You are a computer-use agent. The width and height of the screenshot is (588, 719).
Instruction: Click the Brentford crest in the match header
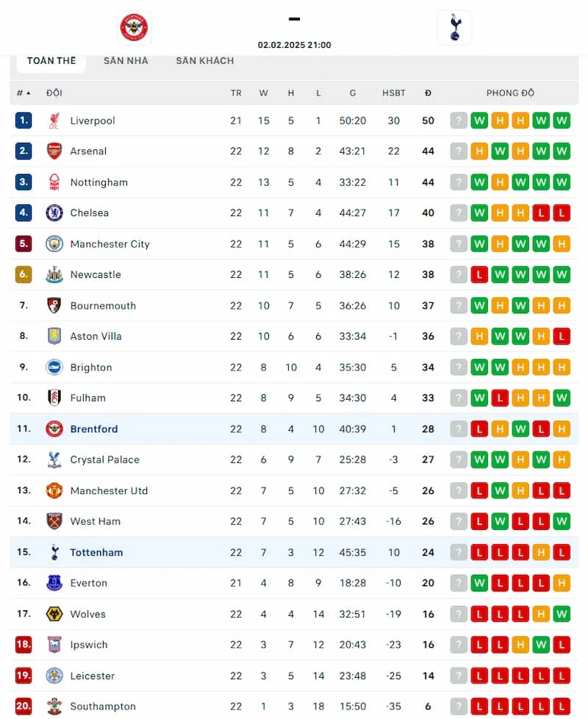point(135,28)
